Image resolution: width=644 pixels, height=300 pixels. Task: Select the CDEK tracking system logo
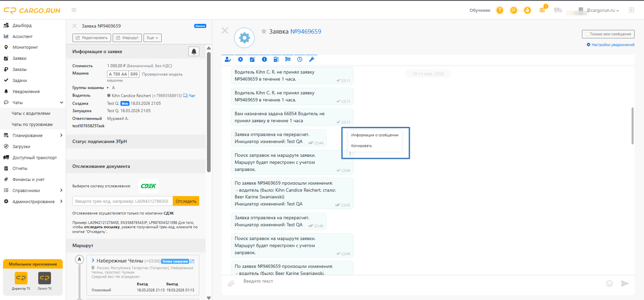[148, 186]
